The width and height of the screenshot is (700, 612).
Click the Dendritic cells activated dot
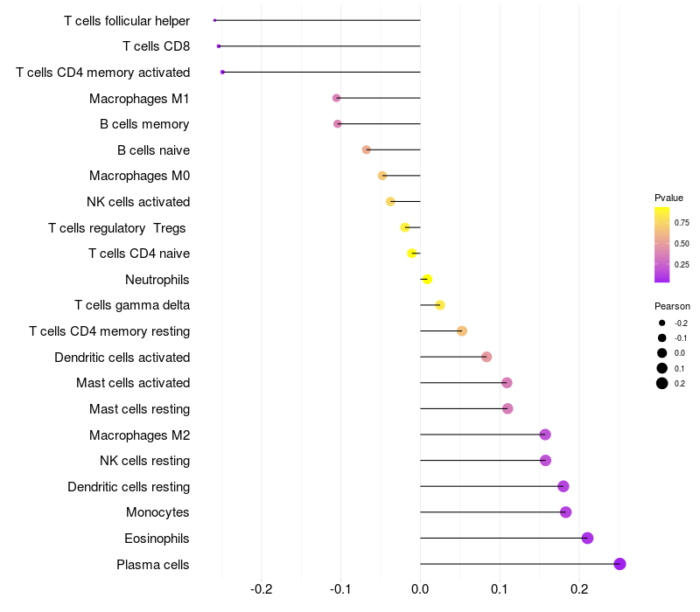(486, 357)
